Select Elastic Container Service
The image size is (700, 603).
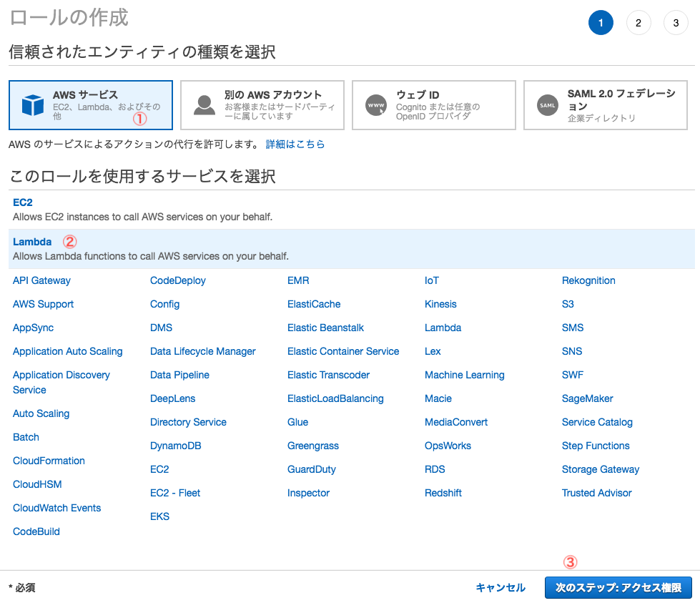pos(343,351)
